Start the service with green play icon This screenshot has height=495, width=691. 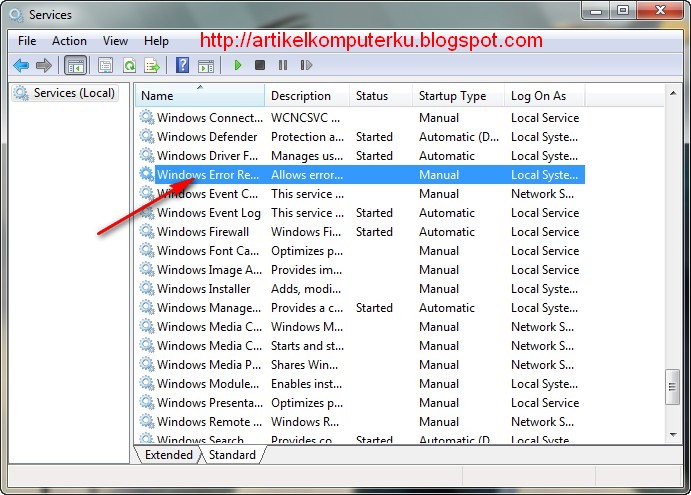[238, 65]
